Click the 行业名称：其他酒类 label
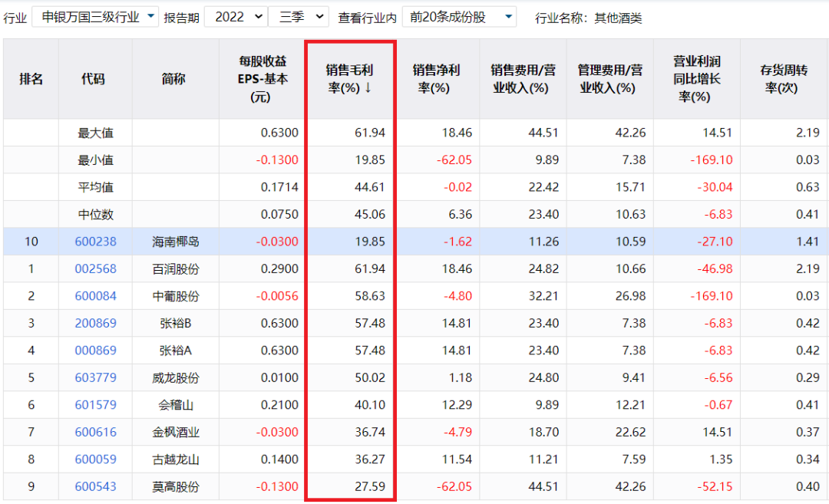The image size is (829, 504). (589, 18)
